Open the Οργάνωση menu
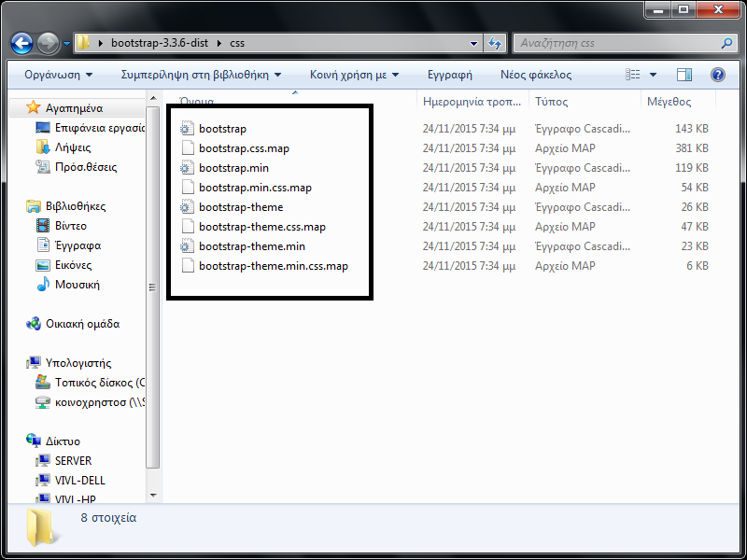Screen dimensions: 747x560 point(59,75)
